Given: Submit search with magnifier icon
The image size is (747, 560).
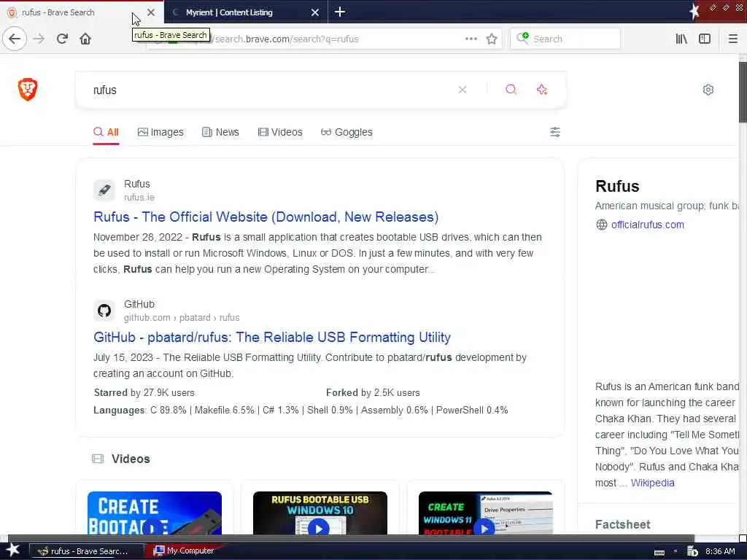Looking at the screenshot, I should pyautogui.click(x=511, y=90).
